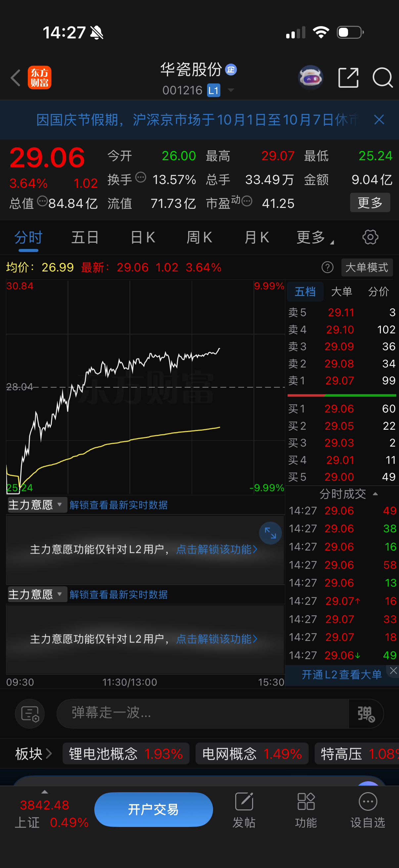
Task: Tap the share icon
Action: [x=348, y=77]
